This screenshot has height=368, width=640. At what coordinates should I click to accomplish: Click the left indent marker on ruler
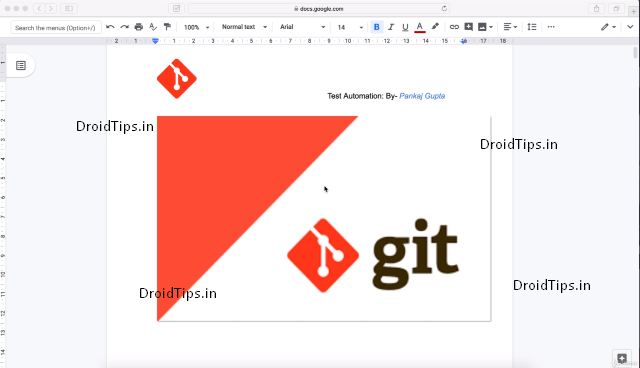[x=155, y=41]
